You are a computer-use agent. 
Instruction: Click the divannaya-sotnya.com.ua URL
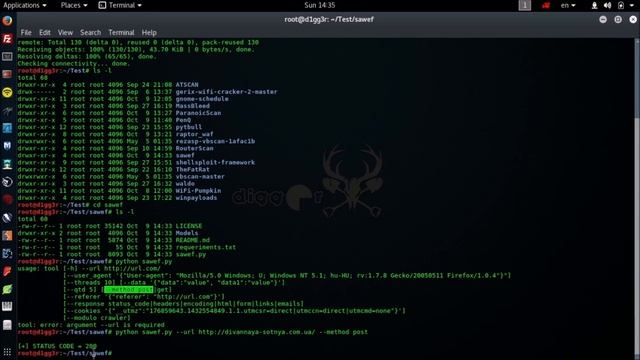tap(257, 332)
